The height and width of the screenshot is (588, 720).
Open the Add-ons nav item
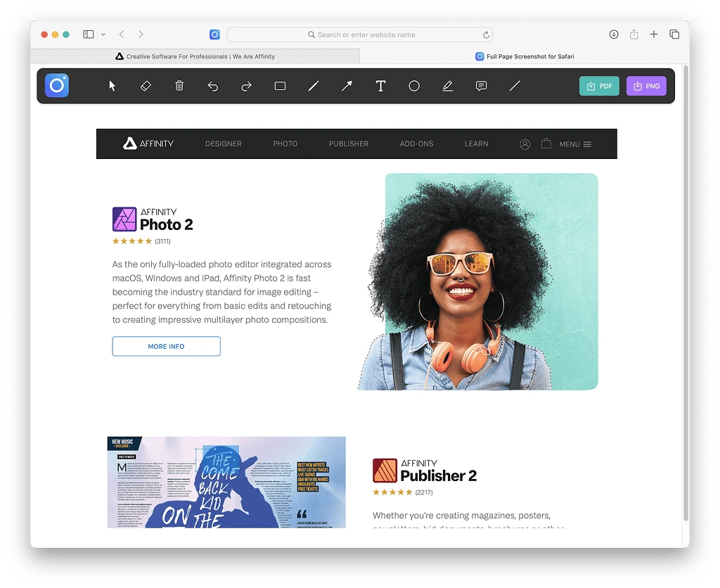pyautogui.click(x=416, y=143)
